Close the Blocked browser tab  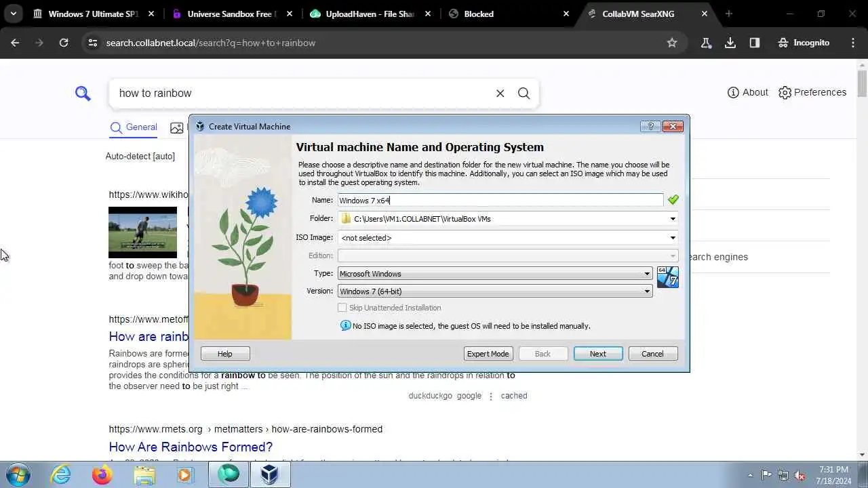pos(566,14)
